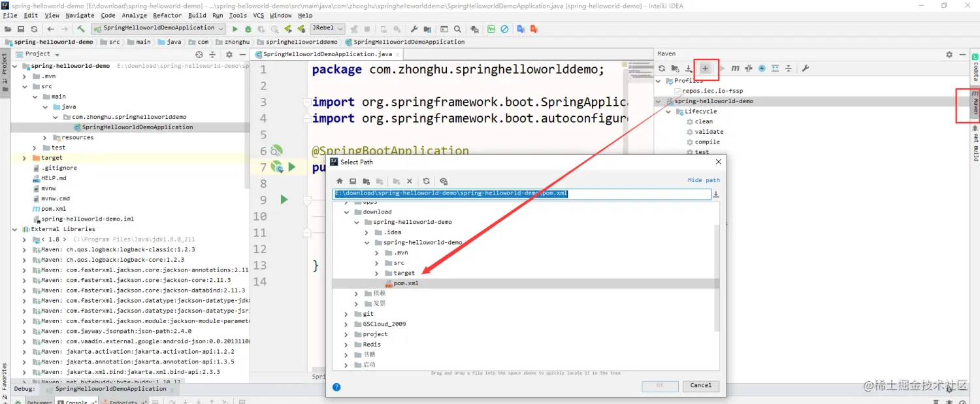Hide the Project tool window
This screenshot has height=404, width=980.
click(241, 54)
